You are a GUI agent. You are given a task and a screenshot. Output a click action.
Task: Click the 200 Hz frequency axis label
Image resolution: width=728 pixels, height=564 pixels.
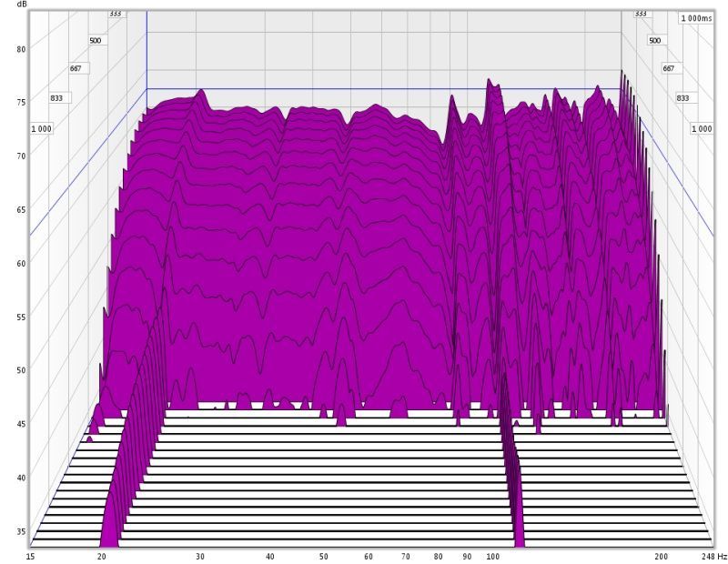[x=662, y=556]
